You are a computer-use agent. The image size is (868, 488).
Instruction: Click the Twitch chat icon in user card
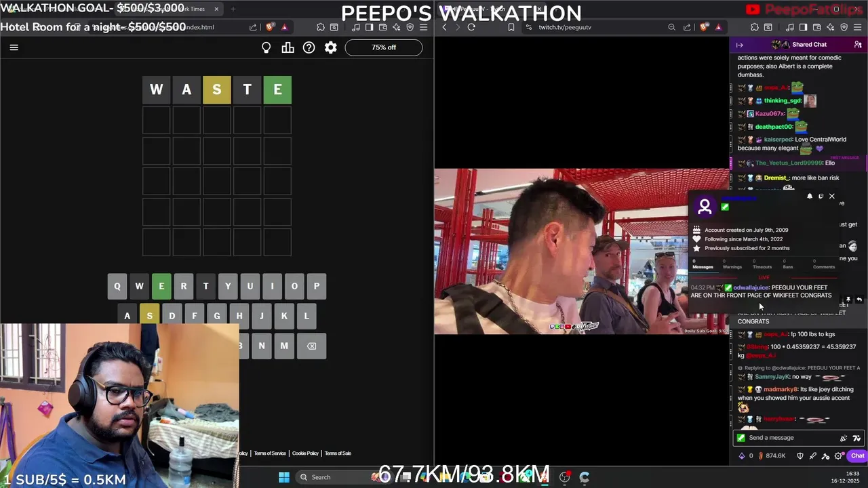click(821, 196)
